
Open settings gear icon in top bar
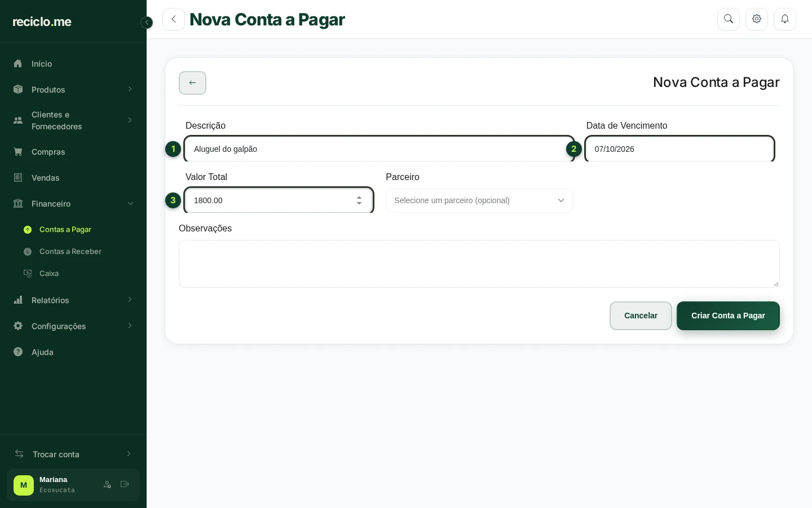pyautogui.click(x=757, y=19)
